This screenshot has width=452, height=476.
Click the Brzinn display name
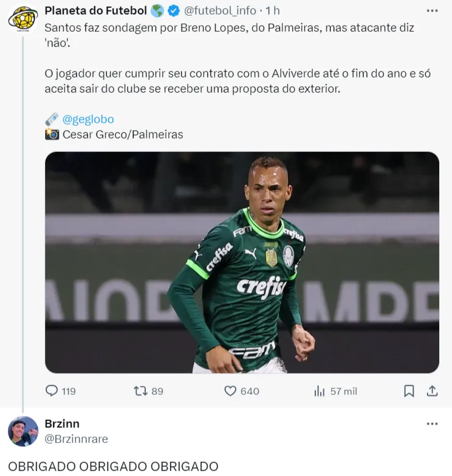click(62, 424)
